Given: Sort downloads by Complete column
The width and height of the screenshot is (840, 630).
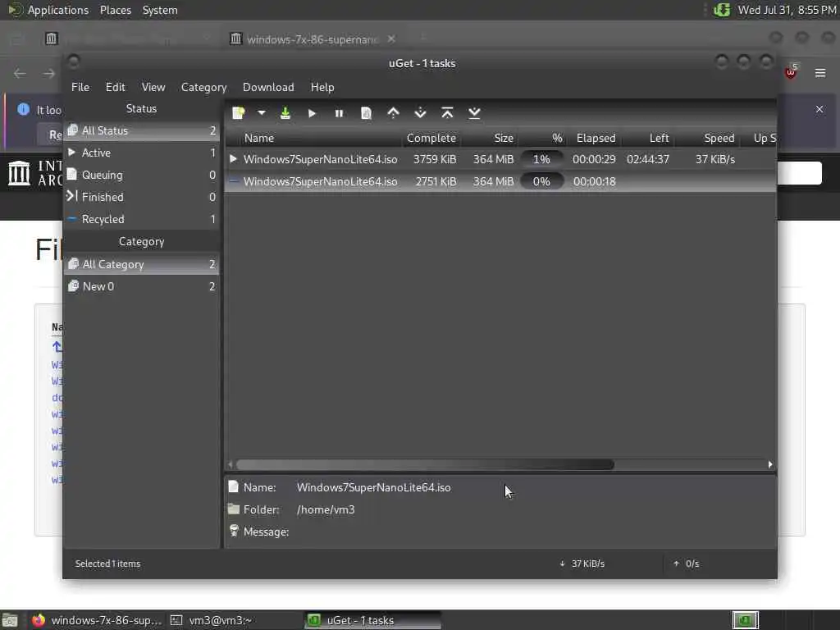Looking at the screenshot, I should (x=431, y=138).
